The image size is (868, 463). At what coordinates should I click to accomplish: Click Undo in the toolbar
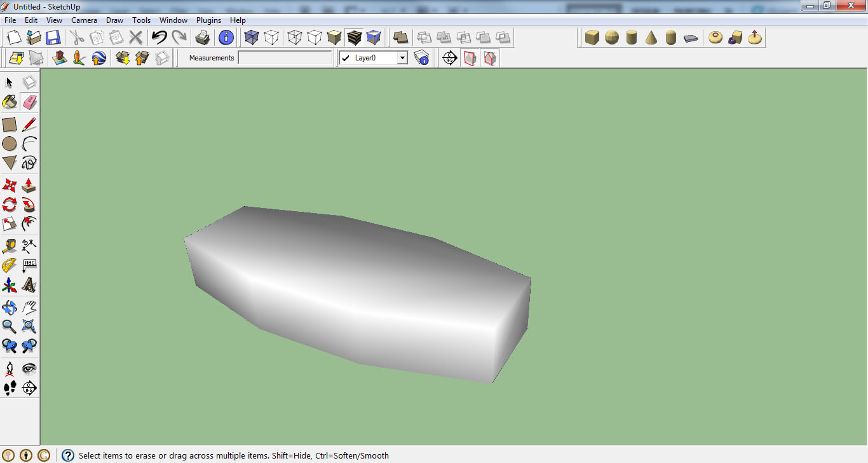[x=159, y=38]
